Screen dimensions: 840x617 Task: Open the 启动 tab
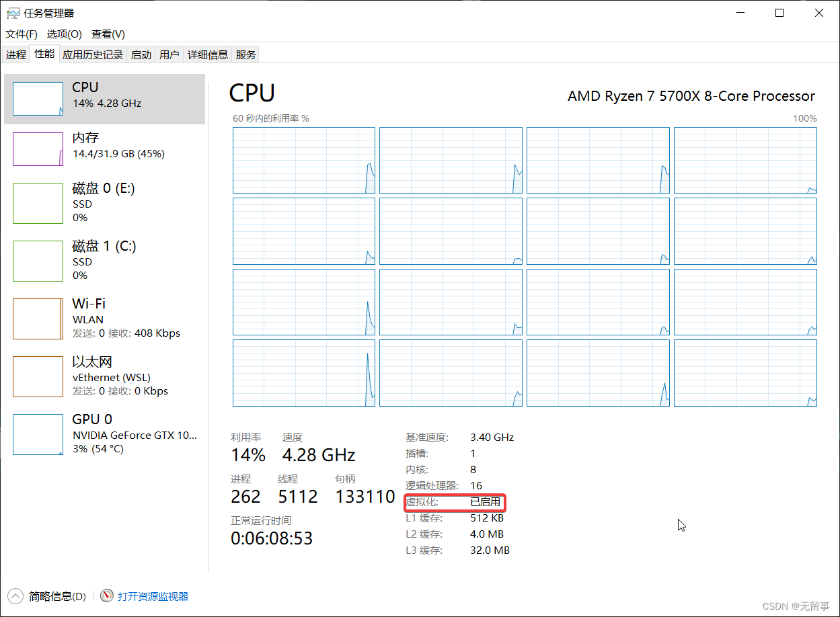[x=141, y=54]
